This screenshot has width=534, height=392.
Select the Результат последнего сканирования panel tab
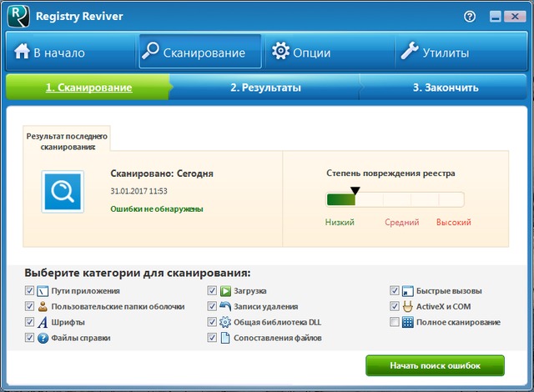(67, 140)
